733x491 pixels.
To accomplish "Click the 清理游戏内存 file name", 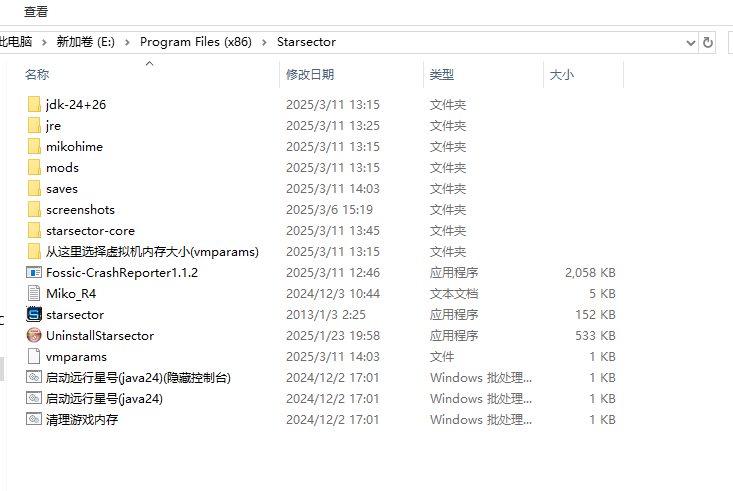I will coord(82,419).
